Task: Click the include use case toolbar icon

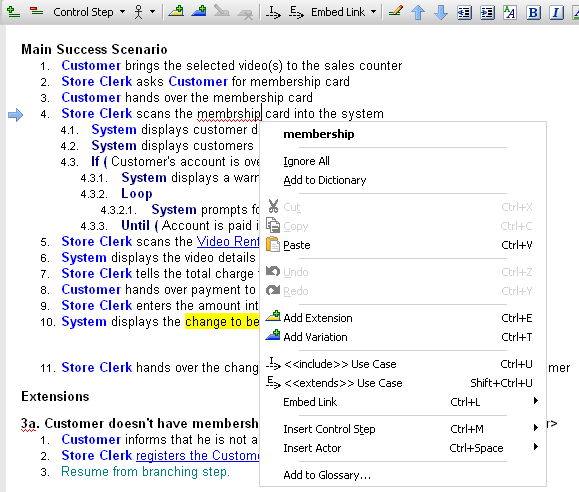Action: pyautogui.click(x=273, y=12)
